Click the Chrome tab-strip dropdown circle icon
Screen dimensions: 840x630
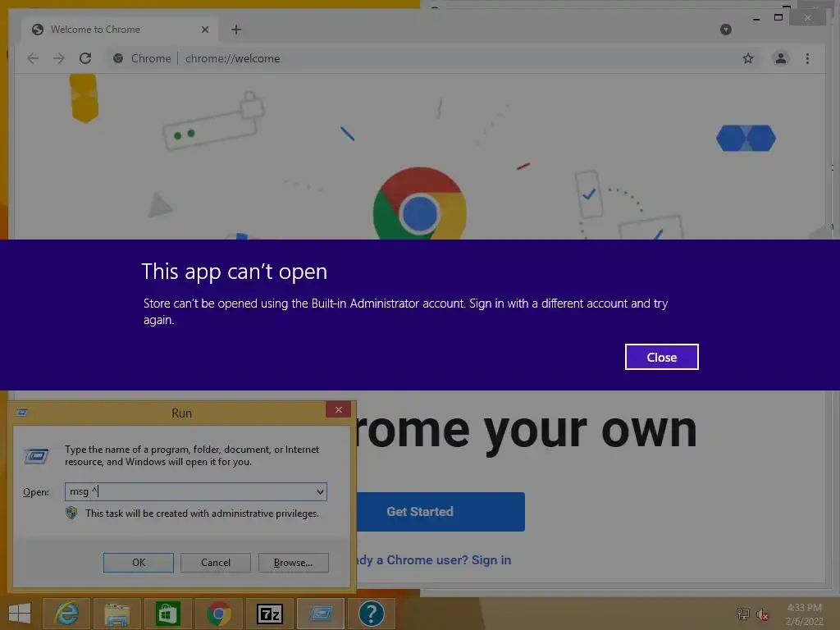coord(725,30)
